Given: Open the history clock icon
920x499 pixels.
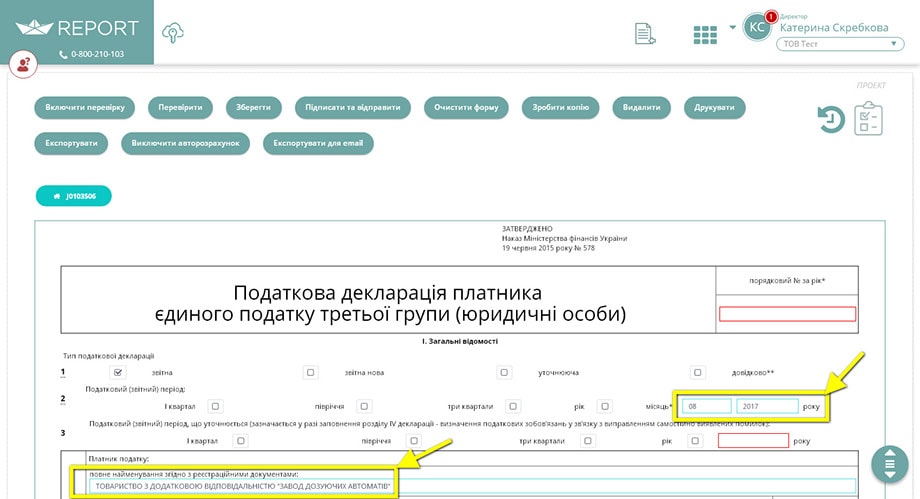Looking at the screenshot, I should [831, 120].
